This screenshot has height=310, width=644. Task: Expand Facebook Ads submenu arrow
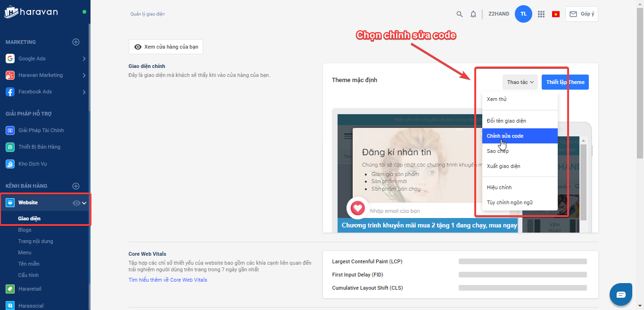coord(84,92)
